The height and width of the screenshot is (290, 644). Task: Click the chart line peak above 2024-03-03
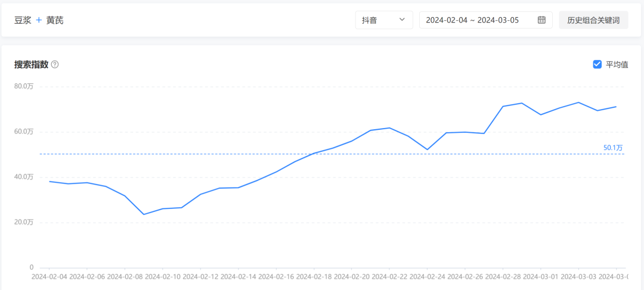pos(578,102)
